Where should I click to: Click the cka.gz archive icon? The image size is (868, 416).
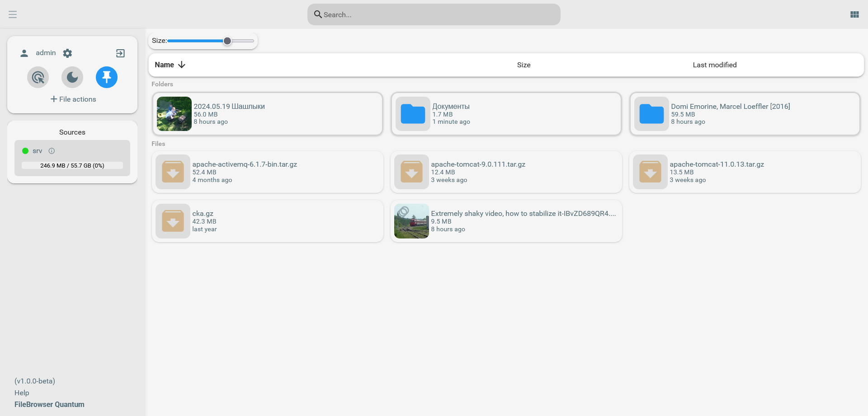click(173, 221)
